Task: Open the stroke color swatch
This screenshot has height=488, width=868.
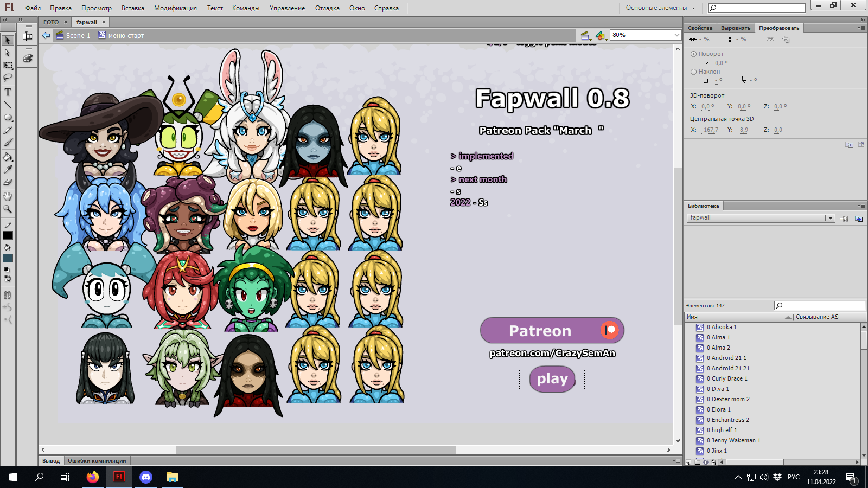Action: (8, 235)
